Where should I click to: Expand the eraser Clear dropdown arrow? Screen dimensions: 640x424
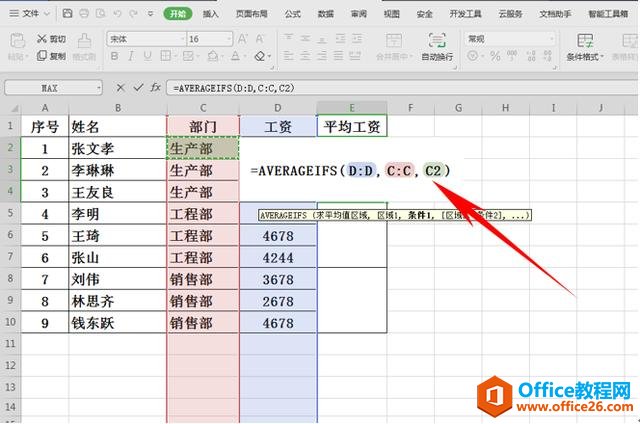[270, 56]
